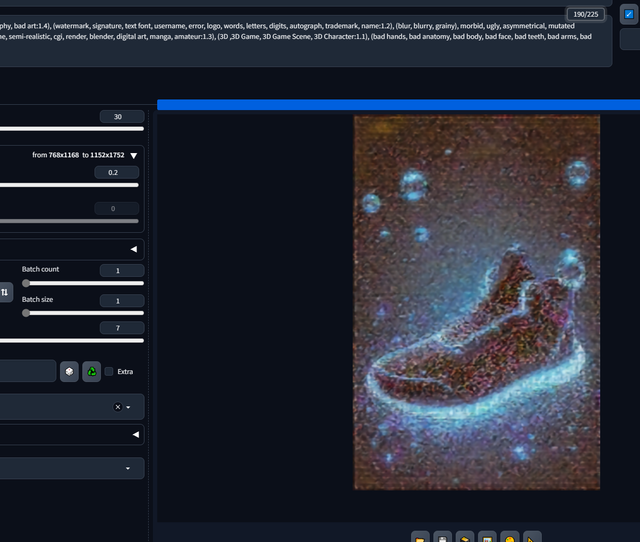Expand the collapsed section below the X dropdown
This screenshot has width=640, height=542.
point(136,435)
